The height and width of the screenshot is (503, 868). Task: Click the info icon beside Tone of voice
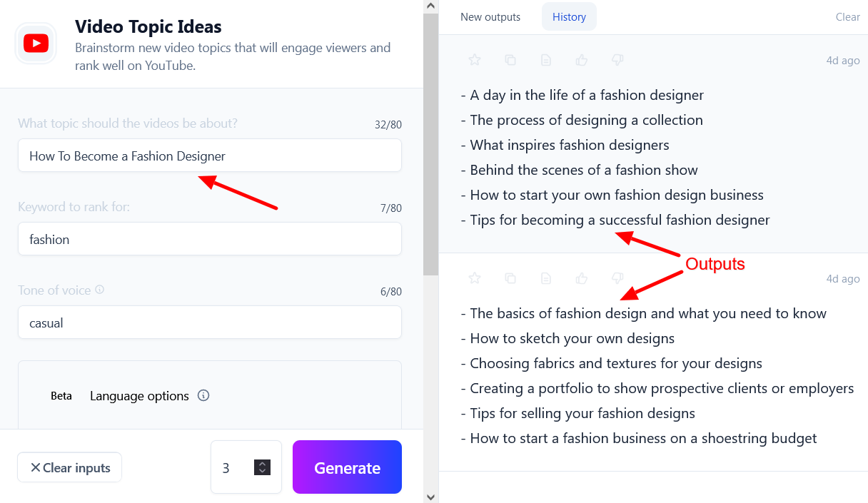[x=100, y=290]
